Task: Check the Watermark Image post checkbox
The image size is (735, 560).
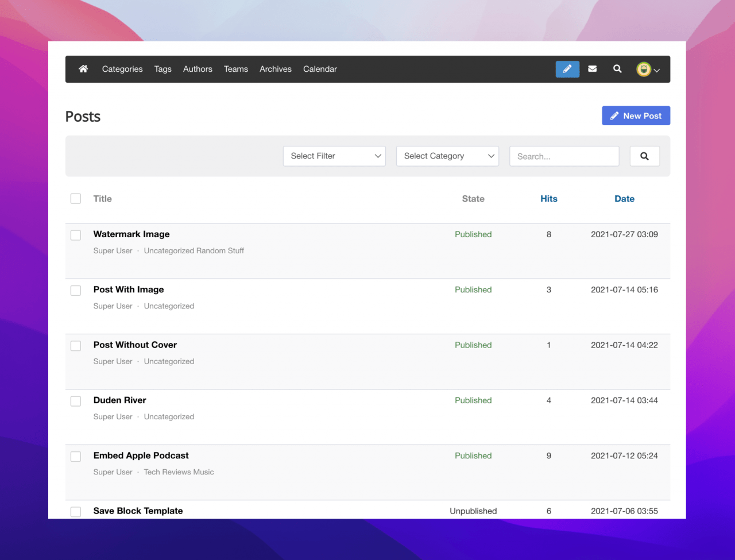Action: coord(76,235)
